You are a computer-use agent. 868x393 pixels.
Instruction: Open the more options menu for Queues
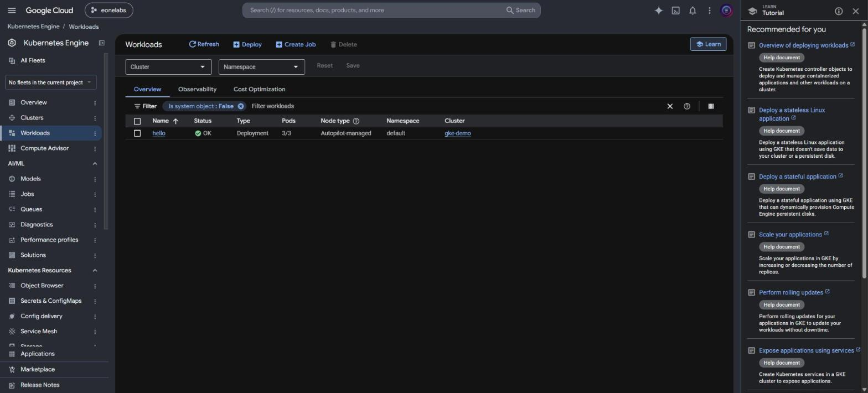pos(95,210)
